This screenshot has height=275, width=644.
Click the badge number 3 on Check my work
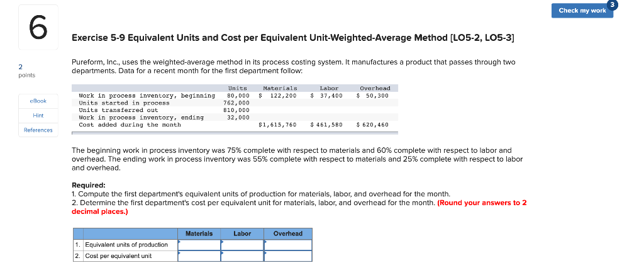[612, 4]
